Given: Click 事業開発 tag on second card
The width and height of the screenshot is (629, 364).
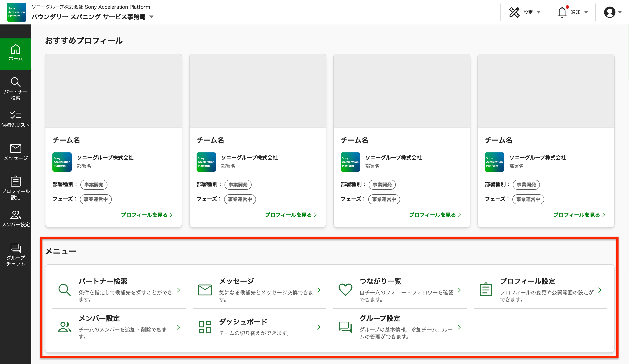Looking at the screenshot, I should [x=238, y=185].
